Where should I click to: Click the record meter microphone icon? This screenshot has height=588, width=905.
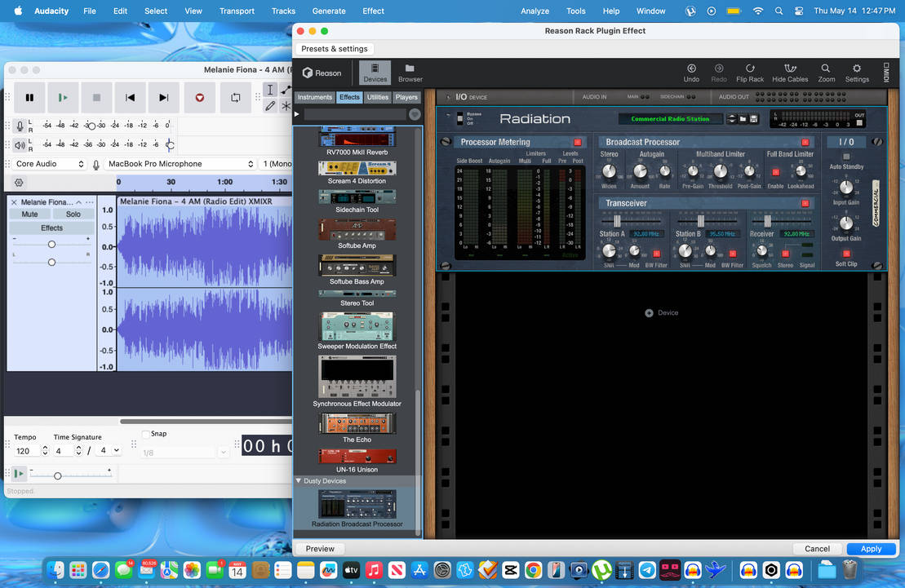pos(20,126)
